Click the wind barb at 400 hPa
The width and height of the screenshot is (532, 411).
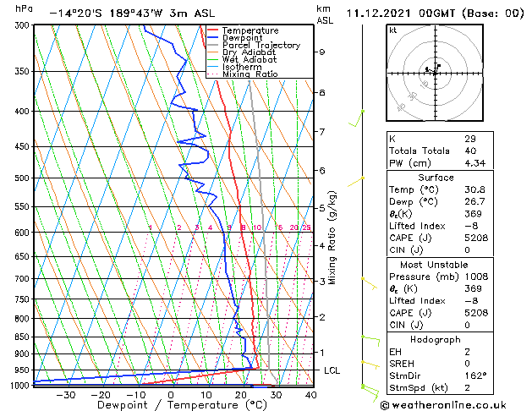(356, 118)
